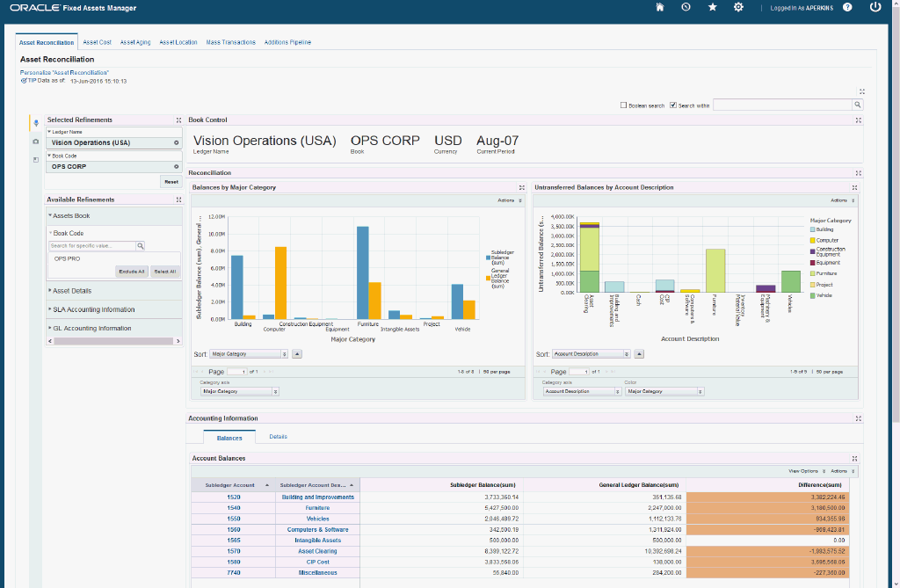The height and width of the screenshot is (588, 900).
Task: Maximize the Balances by Major Category chart
Action: pos(522,188)
